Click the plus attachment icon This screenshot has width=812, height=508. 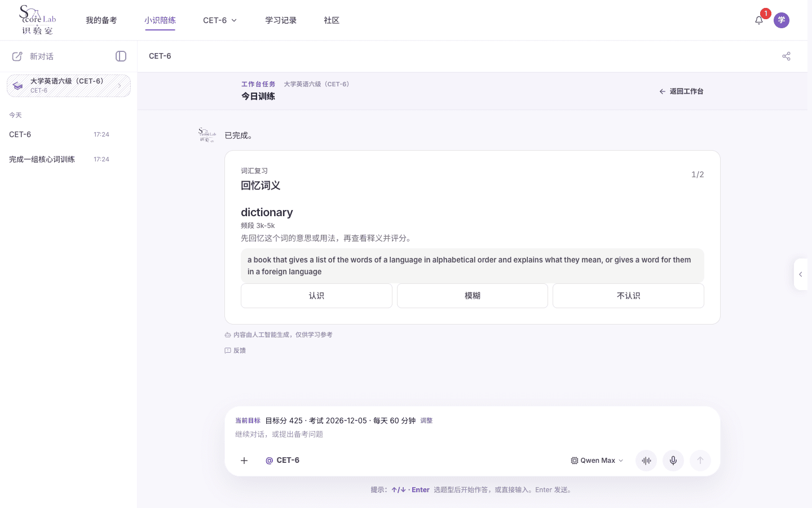(244, 461)
